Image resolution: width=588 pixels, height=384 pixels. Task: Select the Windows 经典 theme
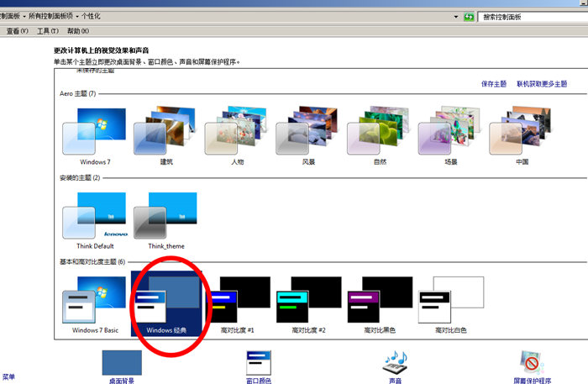[x=166, y=303]
